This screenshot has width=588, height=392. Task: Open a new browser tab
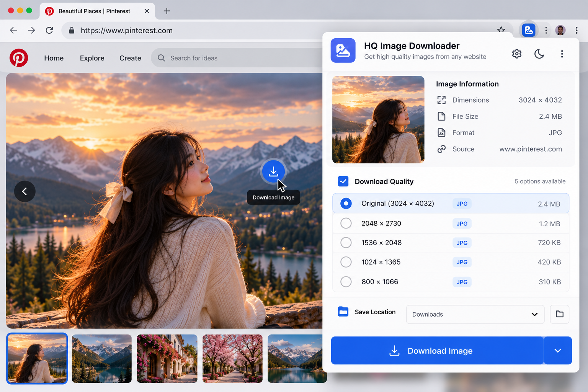167,11
